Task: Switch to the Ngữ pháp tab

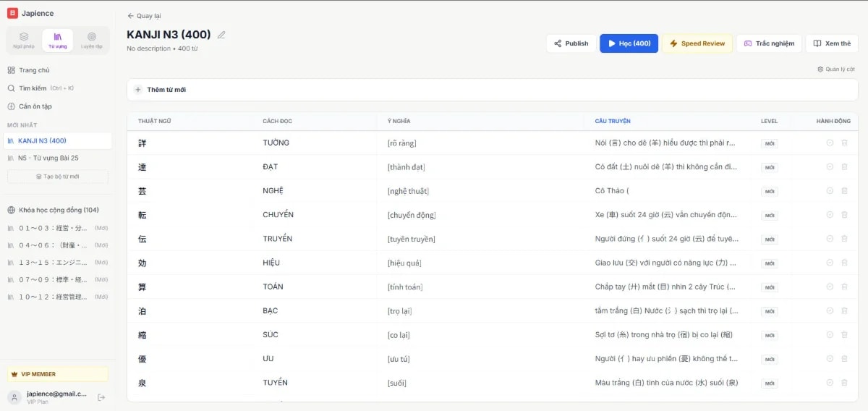Action: [x=24, y=40]
